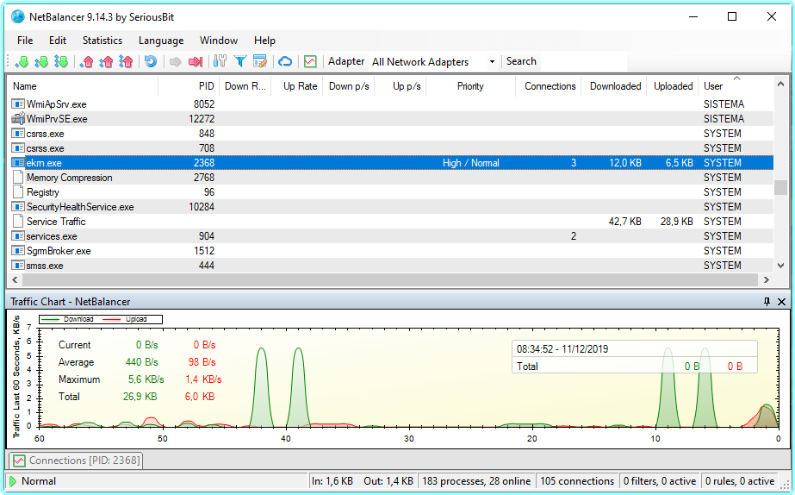
Task: Toggle the traffic chart toolbar icon
Action: 311,62
